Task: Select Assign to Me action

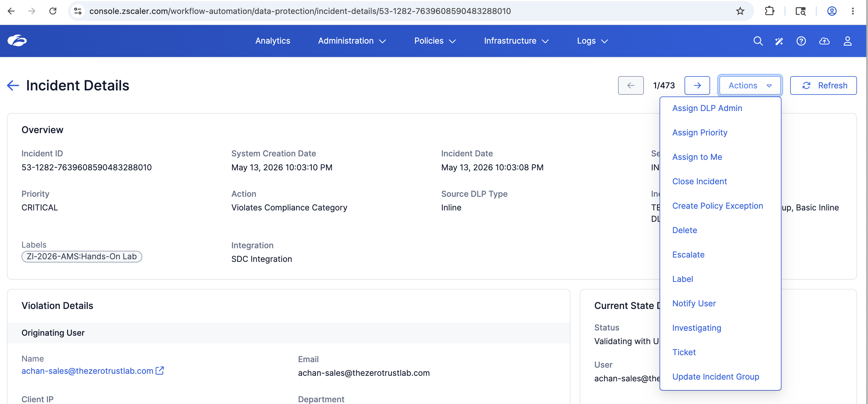Action: [697, 157]
